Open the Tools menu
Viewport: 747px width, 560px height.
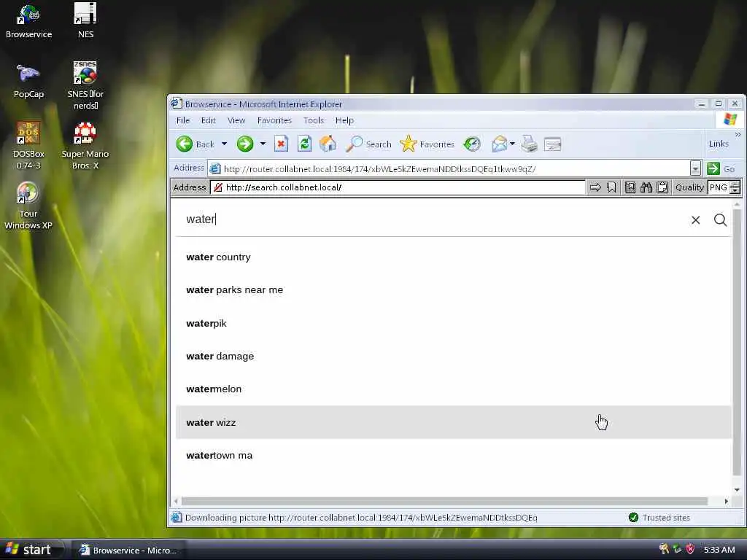(314, 120)
